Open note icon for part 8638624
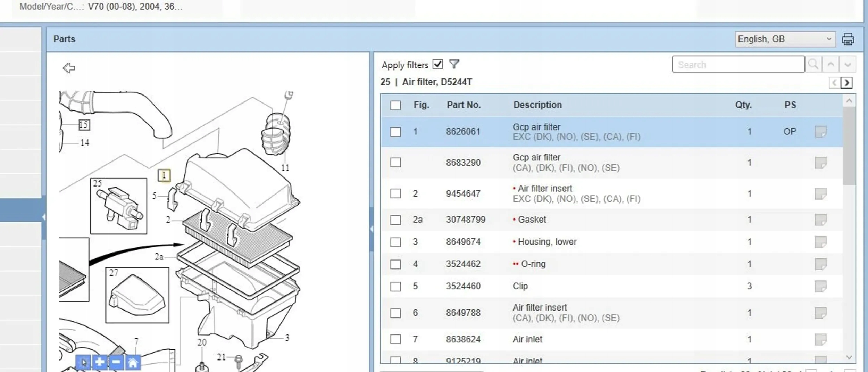The width and height of the screenshot is (868, 372). point(820,339)
